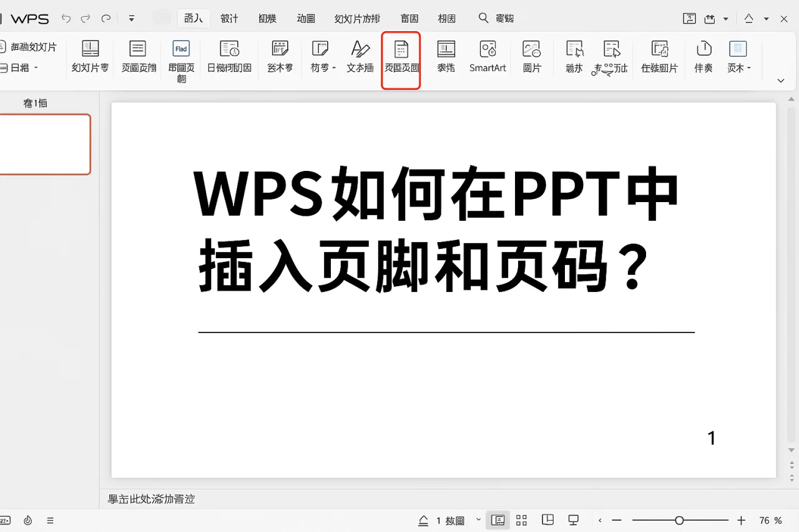Expand the ribbon options chevron on the far right
Viewport: 799px width, 532px height.
(x=781, y=80)
